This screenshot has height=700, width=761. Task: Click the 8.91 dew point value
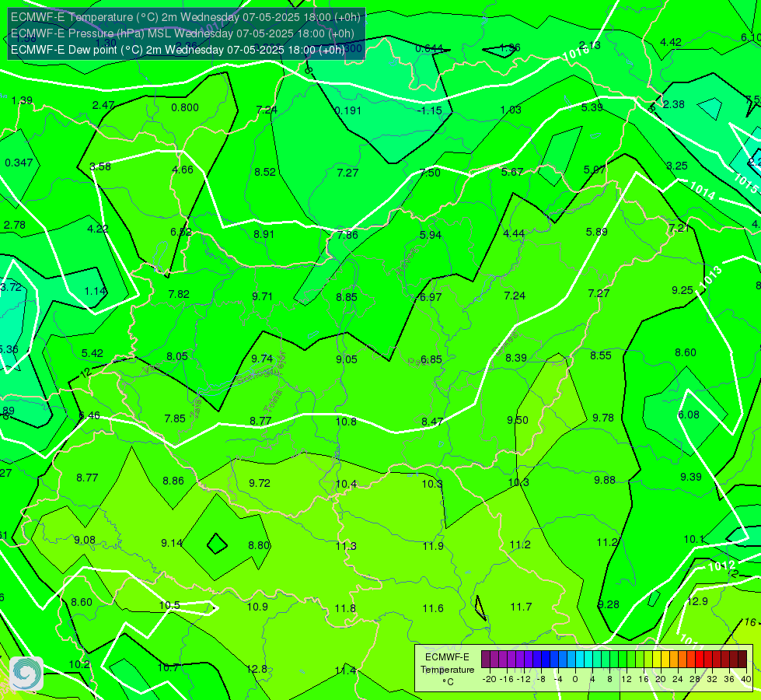point(264,234)
